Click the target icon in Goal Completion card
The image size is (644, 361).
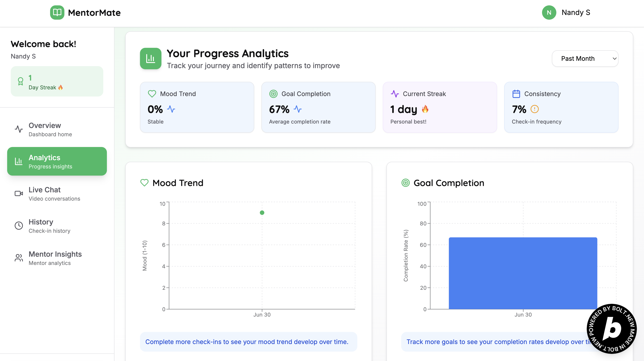(x=273, y=94)
